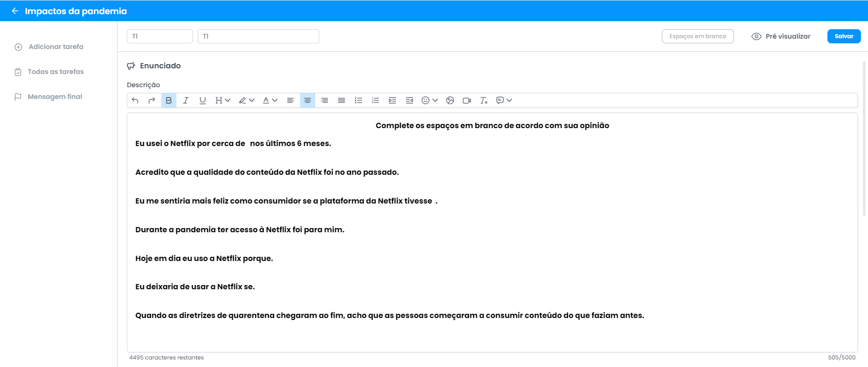
Task: Open the comment/message dropdown in toolbar
Action: coord(504,100)
